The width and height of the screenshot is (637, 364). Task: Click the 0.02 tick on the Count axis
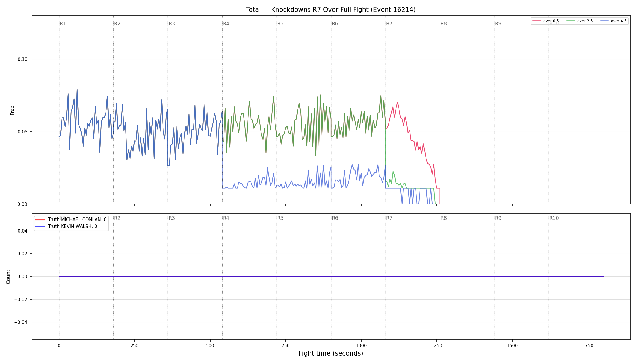click(x=22, y=254)
